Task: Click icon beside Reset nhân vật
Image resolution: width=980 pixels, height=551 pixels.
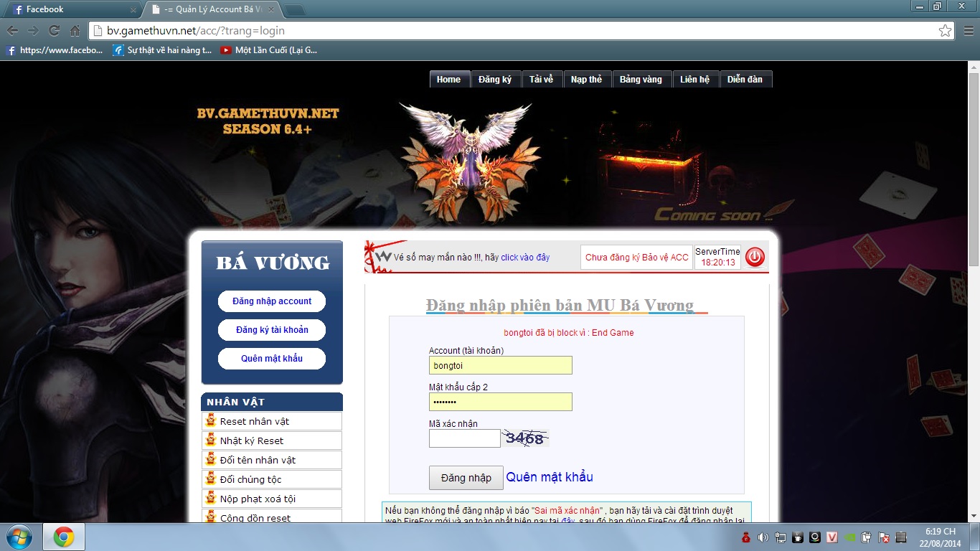Action: pyautogui.click(x=211, y=420)
